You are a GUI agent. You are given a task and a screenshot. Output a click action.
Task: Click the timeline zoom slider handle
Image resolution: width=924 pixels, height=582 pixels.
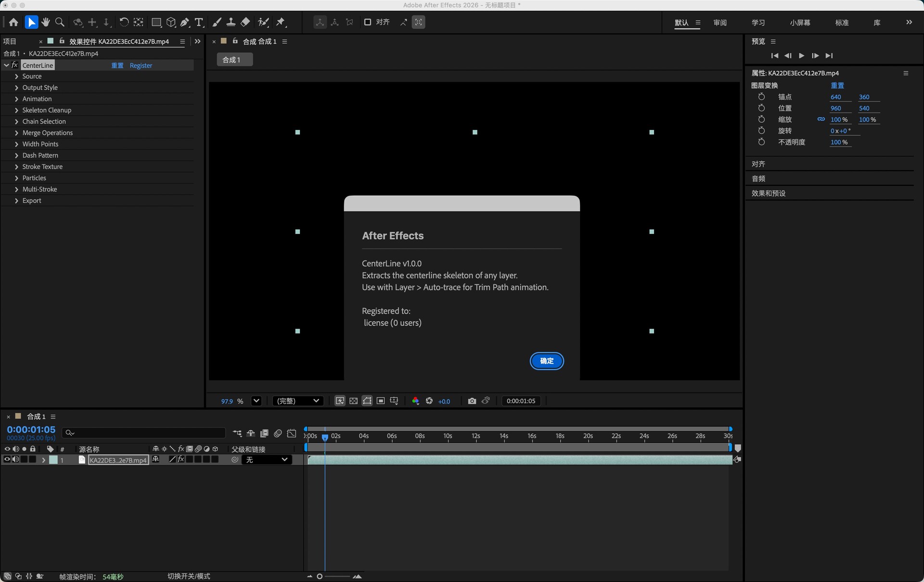(x=320, y=576)
